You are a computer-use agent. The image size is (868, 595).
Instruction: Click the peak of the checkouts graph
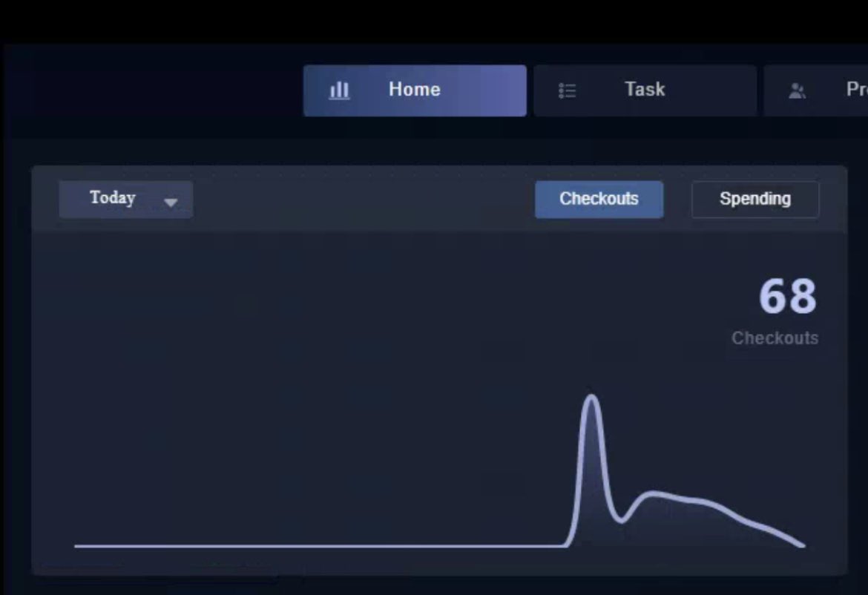tap(592, 396)
